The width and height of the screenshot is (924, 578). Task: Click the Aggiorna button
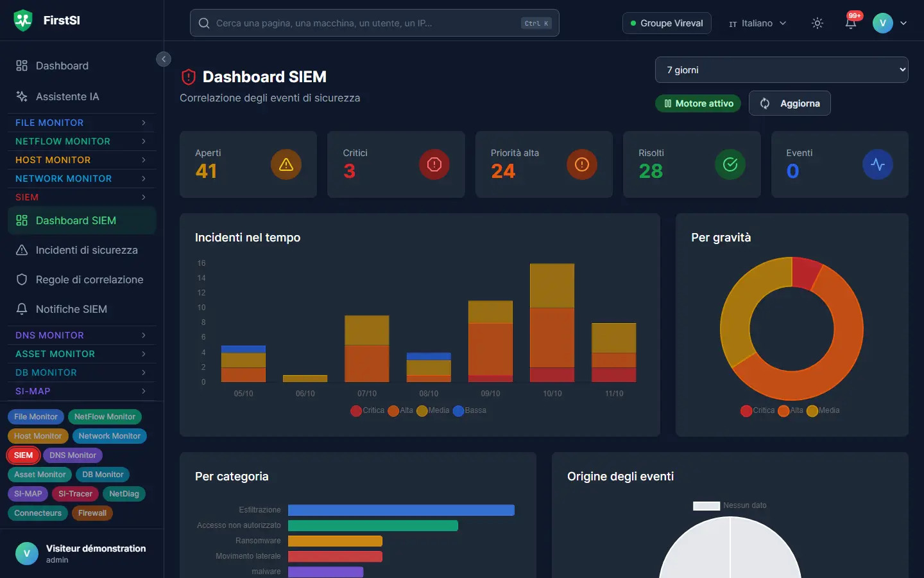790,103
